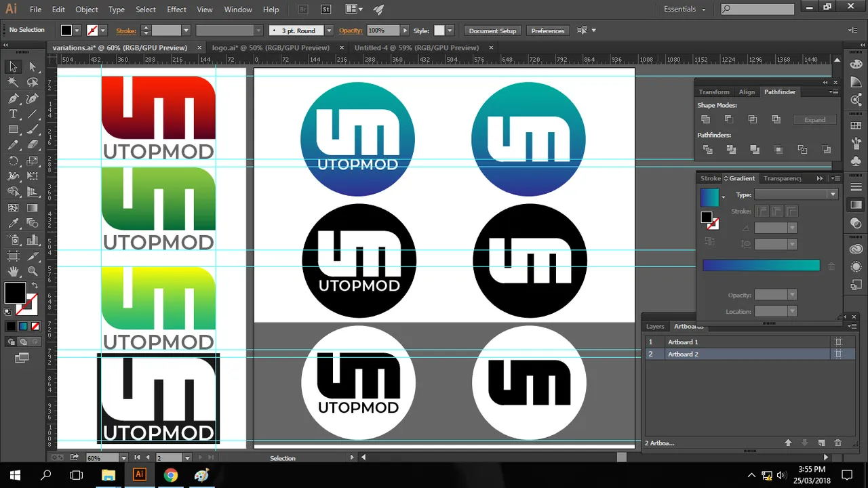Click the Delete Artboard trash icon
Viewport: 868px width, 488px height.
pos(837,443)
